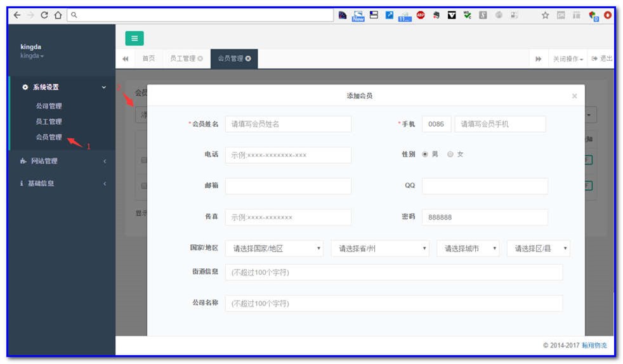Viewport: 623px width, 364px height.
Task: Close the 添加会员 dialog
Action: 574,96
